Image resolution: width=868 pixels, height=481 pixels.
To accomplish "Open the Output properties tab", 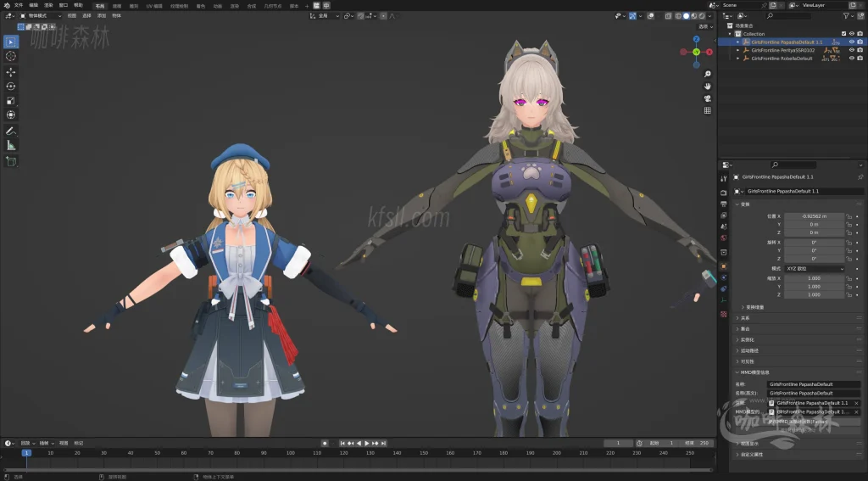I will [x=724, y=204].
